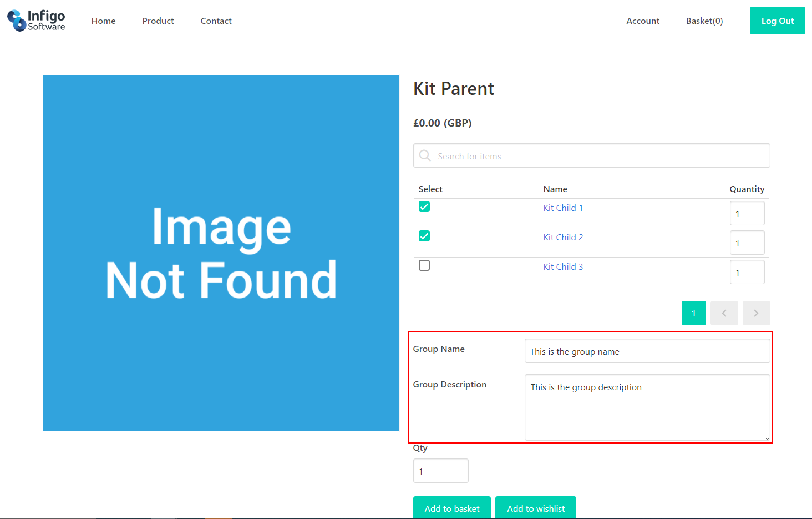Click the search magnifier icon

(x=425, y=155)
